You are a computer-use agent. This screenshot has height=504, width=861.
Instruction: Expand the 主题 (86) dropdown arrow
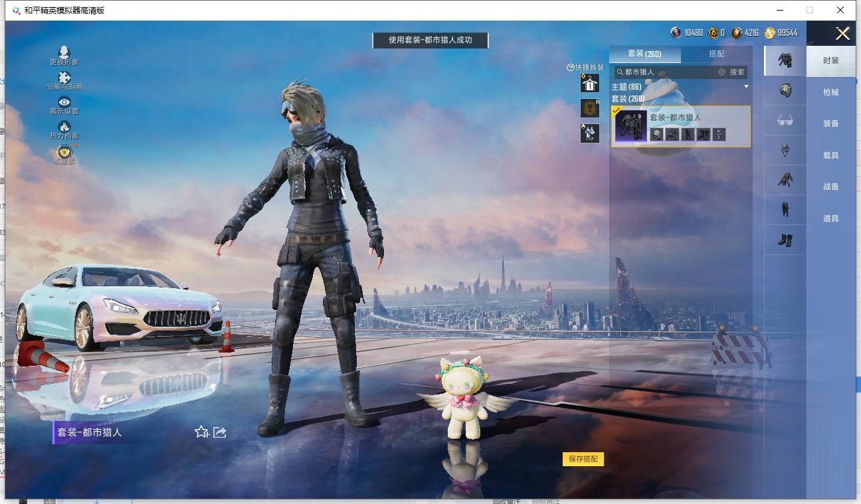point(746,87)
